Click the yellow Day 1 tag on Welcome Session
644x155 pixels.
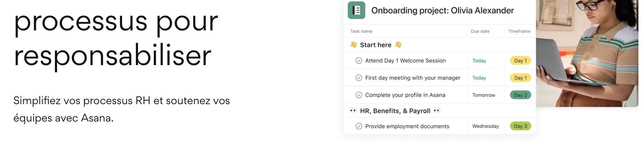coord(520,60)
